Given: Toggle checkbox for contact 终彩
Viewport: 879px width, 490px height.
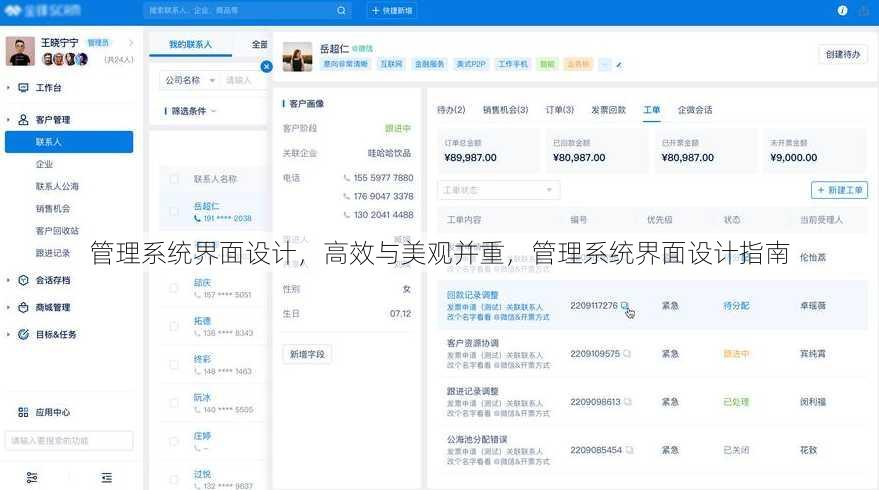Looking at the screenshot, I should [174, 364].
